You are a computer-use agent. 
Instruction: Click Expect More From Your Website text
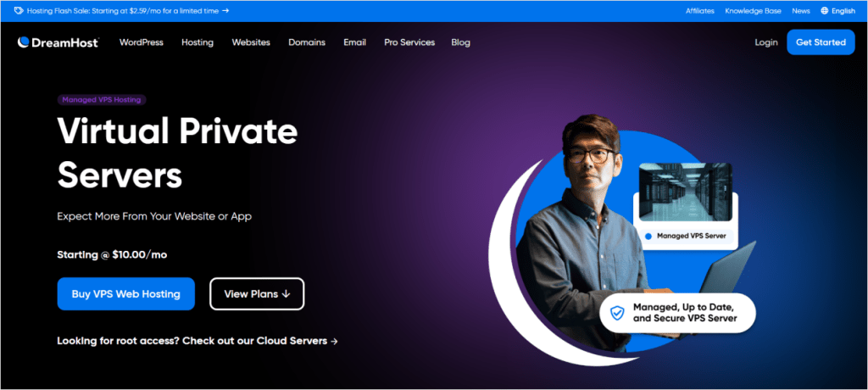[154, 216]
